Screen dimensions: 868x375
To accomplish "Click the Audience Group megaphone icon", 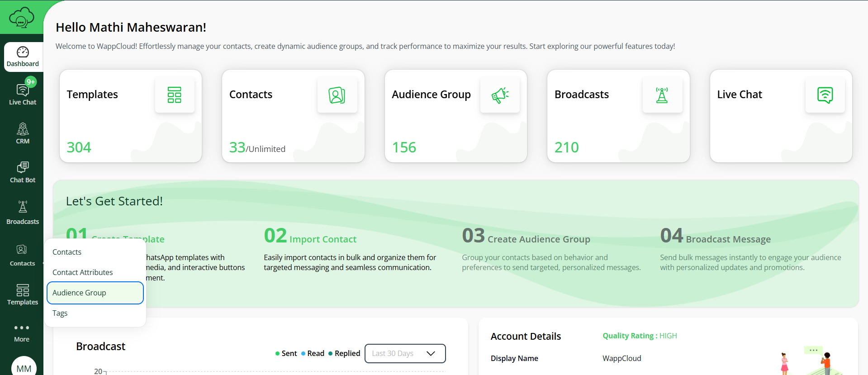I will click(x=500, y=95).
